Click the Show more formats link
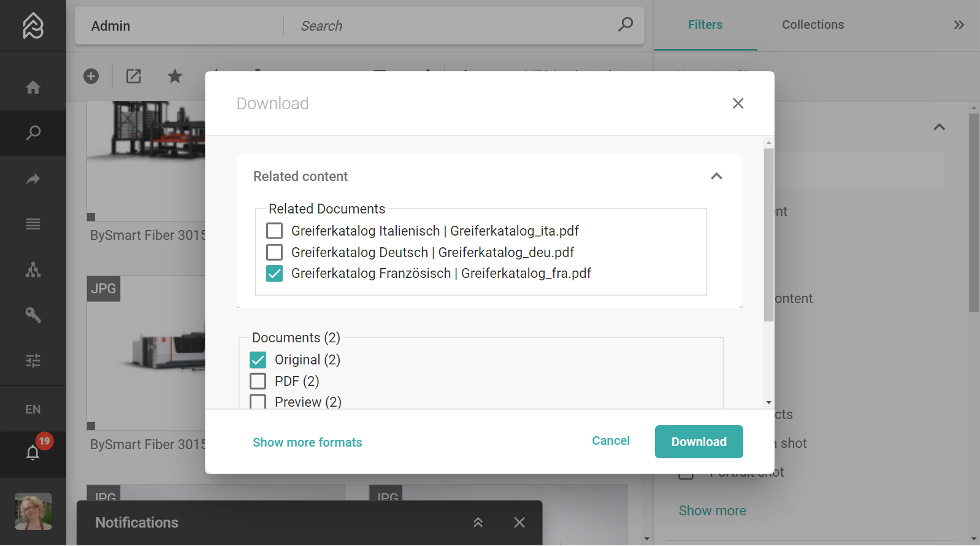This screenshot has width=980, height=546. [x=307, y=442]
